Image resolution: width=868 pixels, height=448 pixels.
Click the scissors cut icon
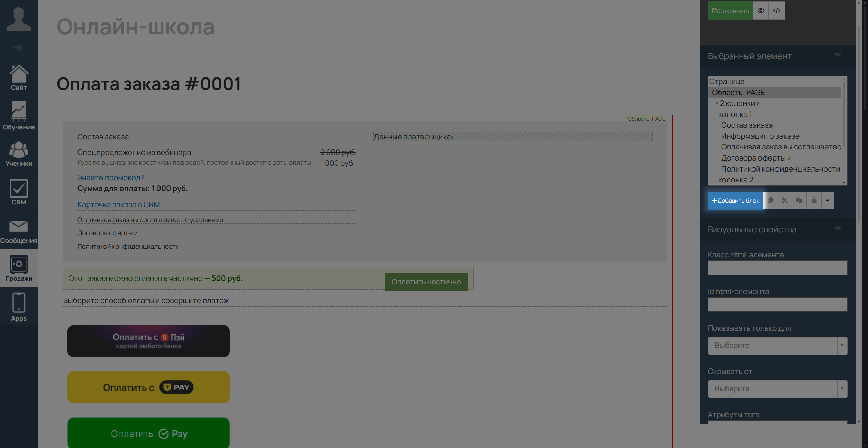pyautogui.click(x=785, y=200)
